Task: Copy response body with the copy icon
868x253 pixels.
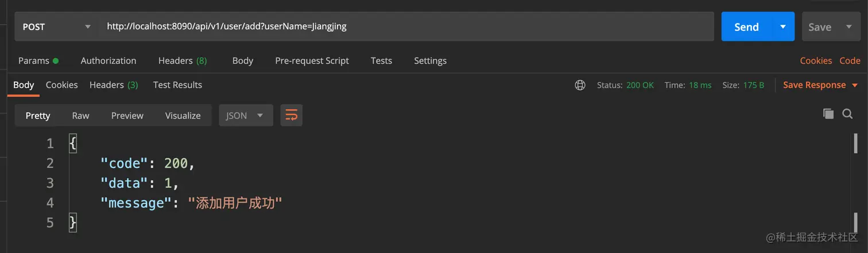Action: pos(828,114)
